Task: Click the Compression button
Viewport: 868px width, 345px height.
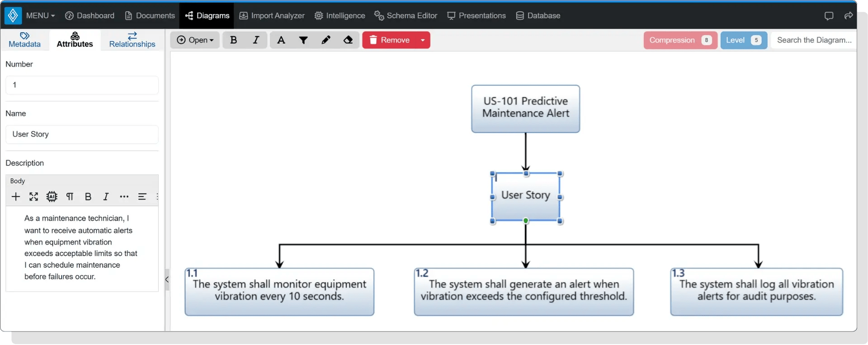Action: (x=680, y=40)
